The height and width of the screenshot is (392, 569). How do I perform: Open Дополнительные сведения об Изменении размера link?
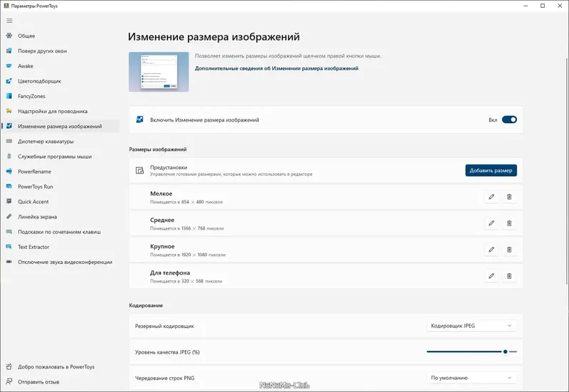tap(277, 68)
